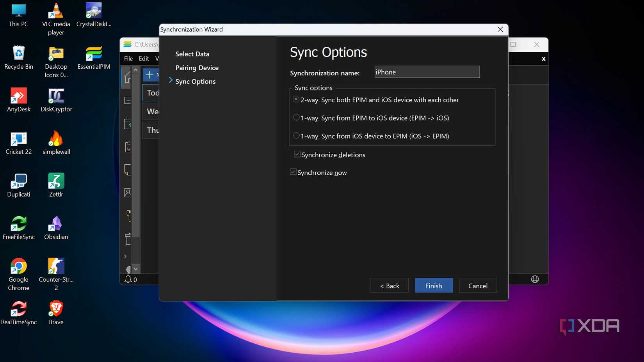Open DiskCryptor shortcut
Screen dimensions: 644x362
click(x=56, y=100)
